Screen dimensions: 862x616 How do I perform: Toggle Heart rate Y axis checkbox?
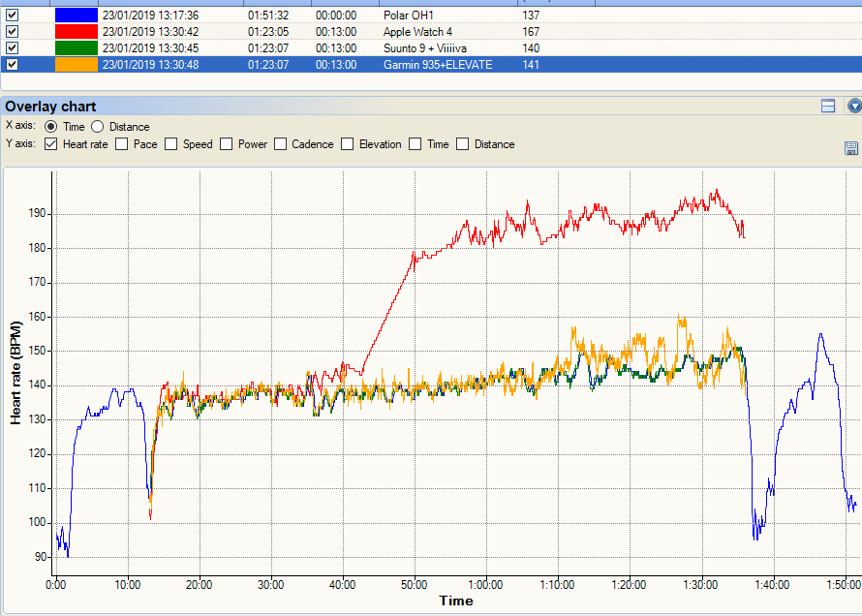click(52, 144)
